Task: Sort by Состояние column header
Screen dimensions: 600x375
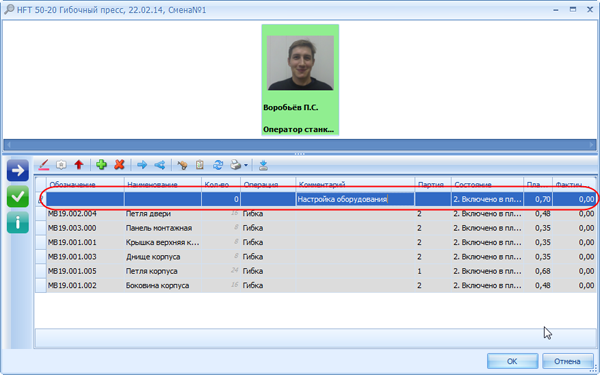Action: (488, 184)
